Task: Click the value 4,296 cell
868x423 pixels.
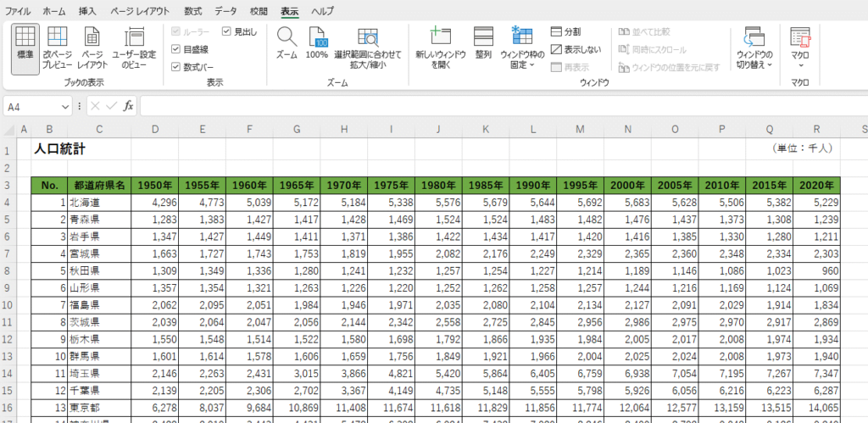Action: point(155,203)
